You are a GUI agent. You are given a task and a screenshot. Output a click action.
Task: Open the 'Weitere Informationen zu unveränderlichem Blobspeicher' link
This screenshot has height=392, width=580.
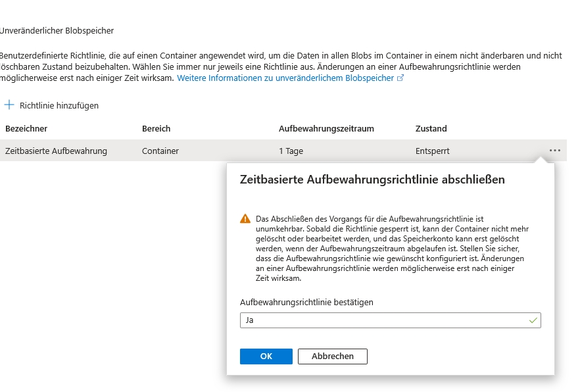tap(286, 78)
